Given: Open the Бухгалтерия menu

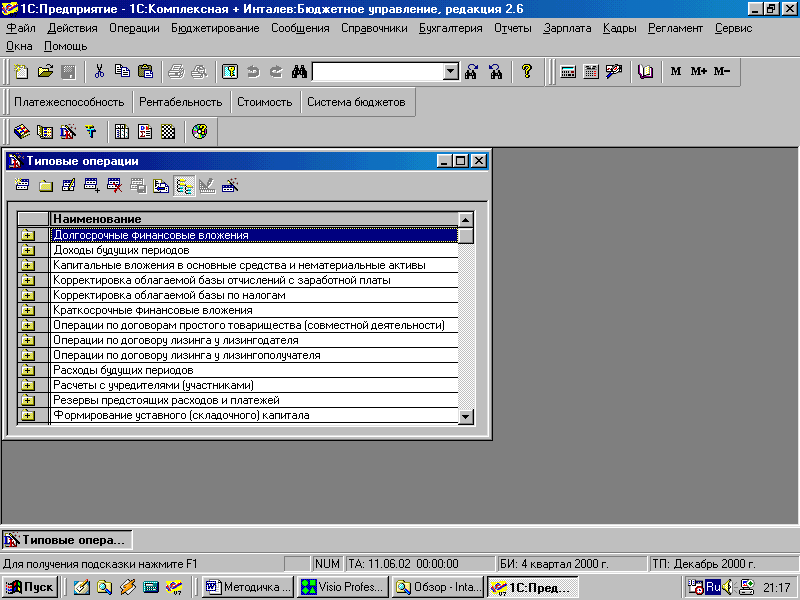Looking at the screenshot, I should point(451,29).
